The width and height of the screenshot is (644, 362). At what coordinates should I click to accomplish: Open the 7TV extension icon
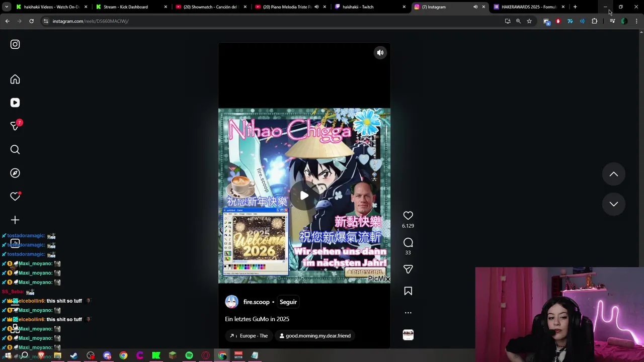tap(570, 21)
